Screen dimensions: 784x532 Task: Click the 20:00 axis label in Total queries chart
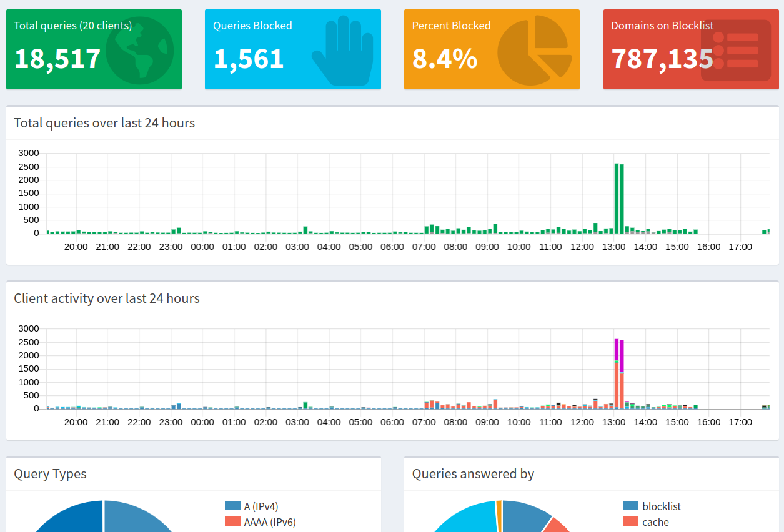76,247
